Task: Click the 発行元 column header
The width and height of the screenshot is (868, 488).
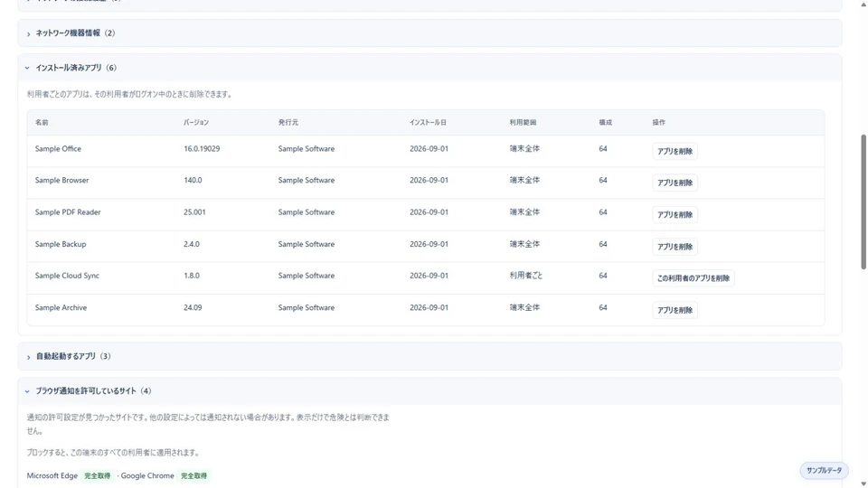Action: point(288,122)
